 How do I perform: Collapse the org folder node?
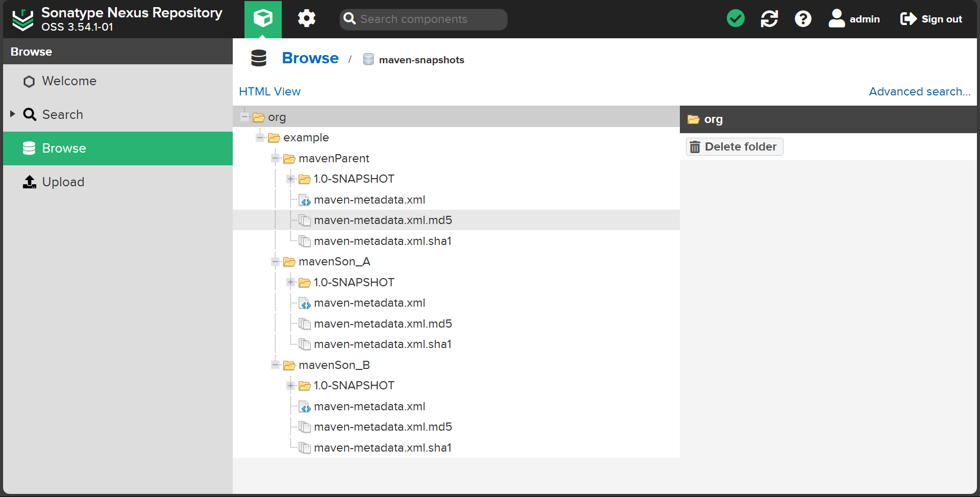[245, 117]
